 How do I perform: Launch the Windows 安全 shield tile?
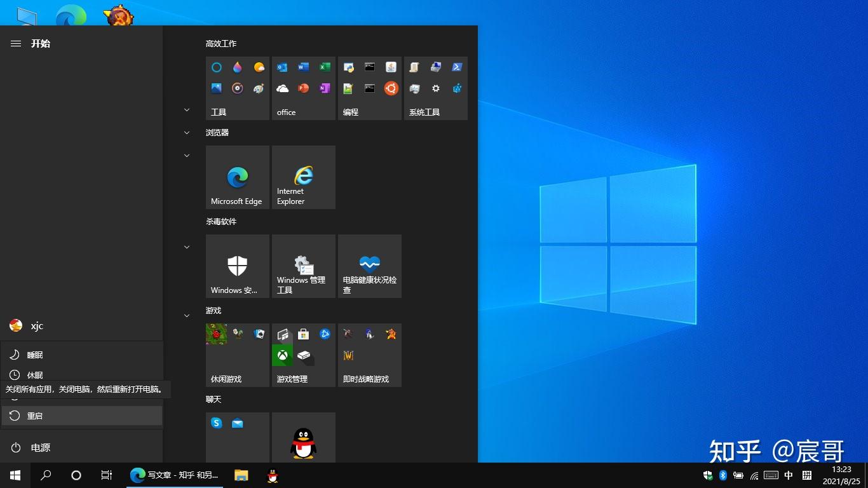click(x=238, y=266)
